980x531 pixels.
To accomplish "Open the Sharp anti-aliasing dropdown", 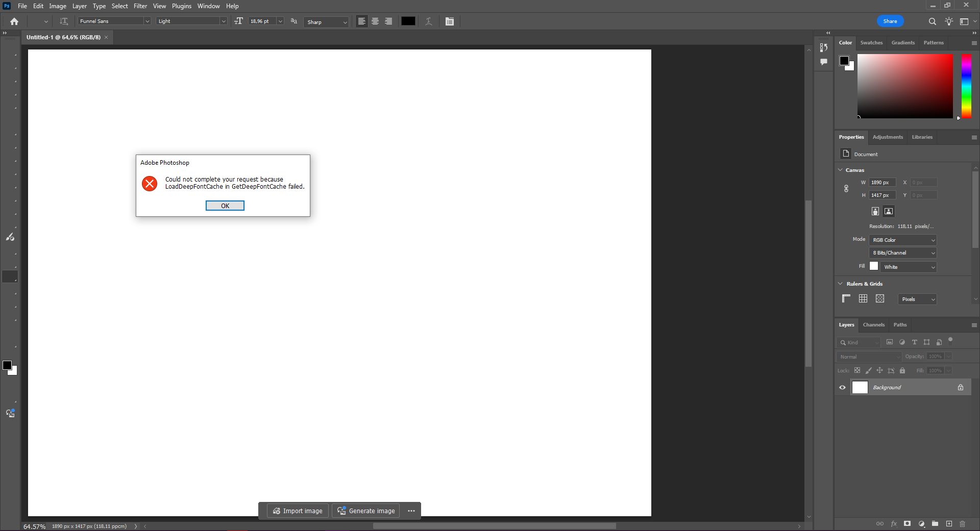I will pyautogui.click(x=326, y=22).
